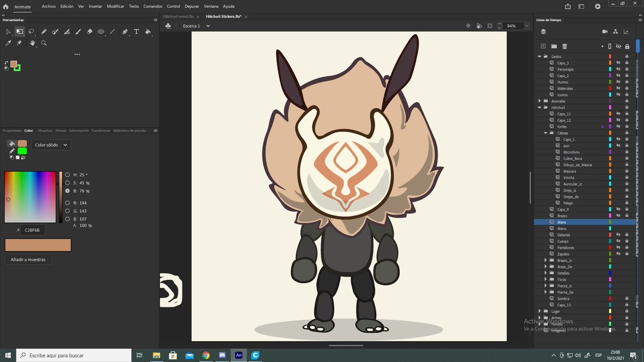
Task: Select the Text tool
Action: pyautogui.click(x=136, y=32)
